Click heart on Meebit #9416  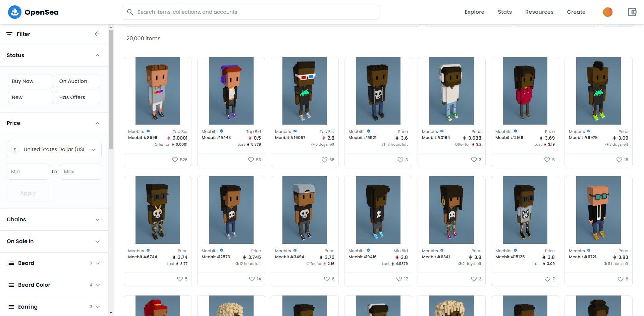pyautogui.click(x=399, y=279)
